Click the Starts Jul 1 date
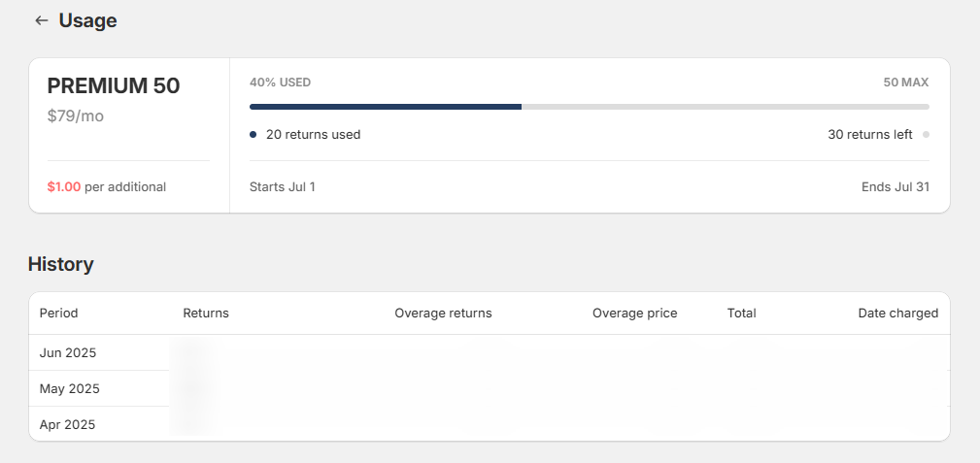The width and height of the screenshot is (980, 463). point(283,186)
